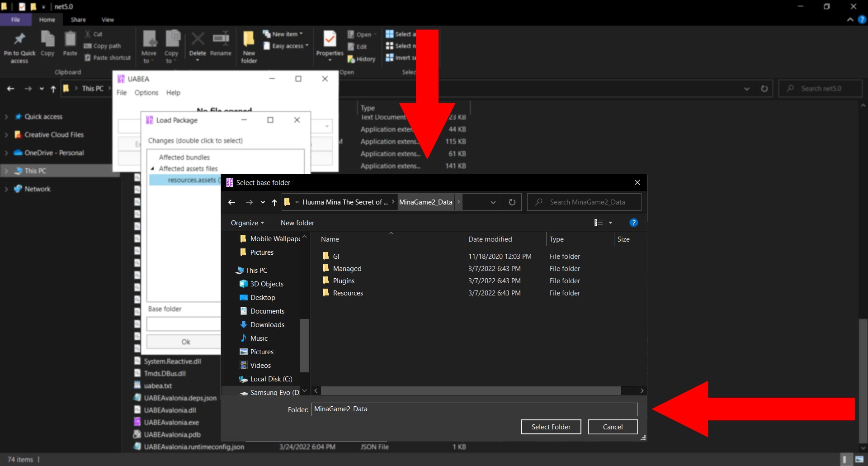This screenshot has width=868, height=466.
Task: Open recent locations dropdown in folder dialog
Action: click(x=263, y=202)
